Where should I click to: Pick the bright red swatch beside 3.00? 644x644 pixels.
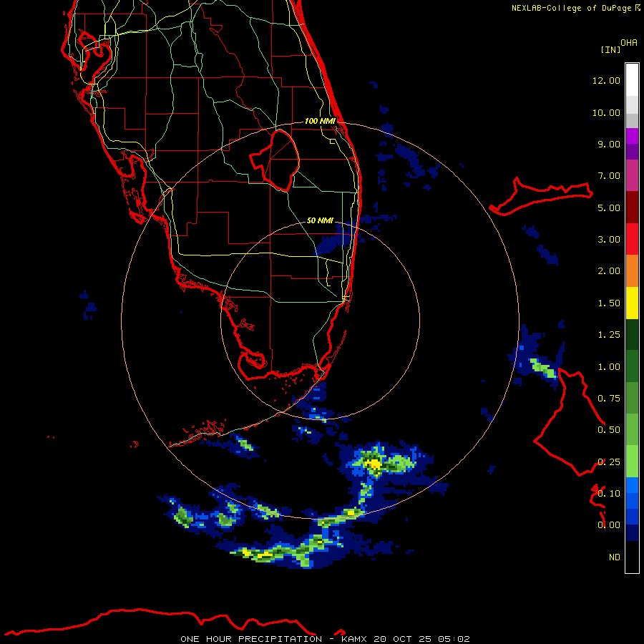coord(632,239)
